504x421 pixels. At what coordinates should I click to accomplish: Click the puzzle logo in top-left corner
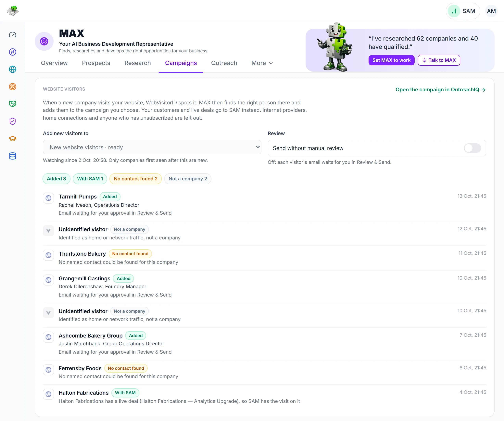tap(13, 11)
